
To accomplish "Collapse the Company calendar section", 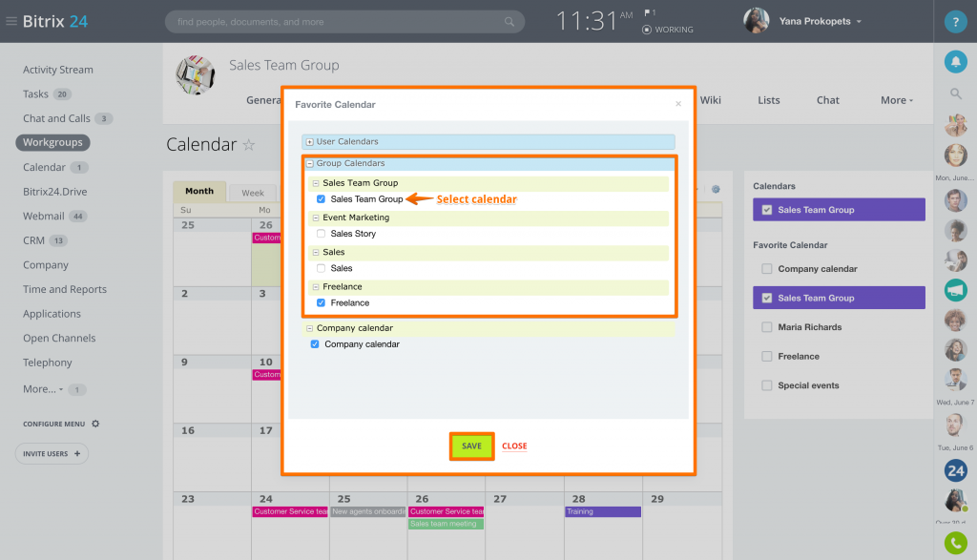I will click(x=310, y=328).
